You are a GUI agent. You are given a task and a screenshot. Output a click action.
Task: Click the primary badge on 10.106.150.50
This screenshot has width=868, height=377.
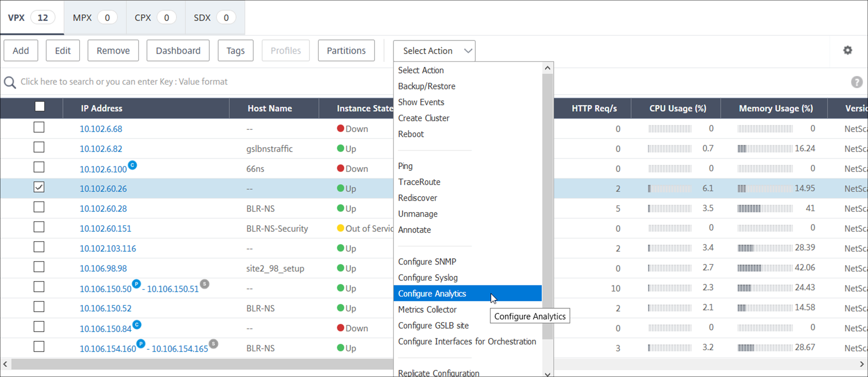tap(136, 284)
